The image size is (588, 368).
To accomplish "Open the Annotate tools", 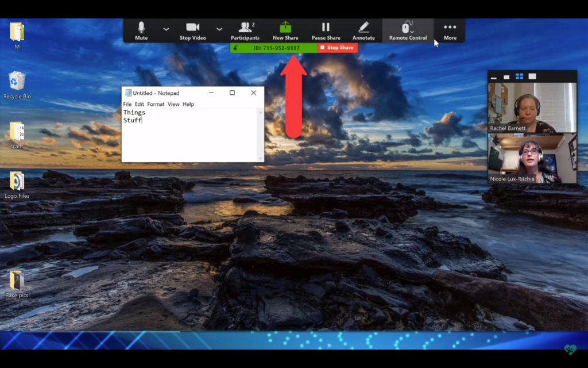I will click(363, 30).
